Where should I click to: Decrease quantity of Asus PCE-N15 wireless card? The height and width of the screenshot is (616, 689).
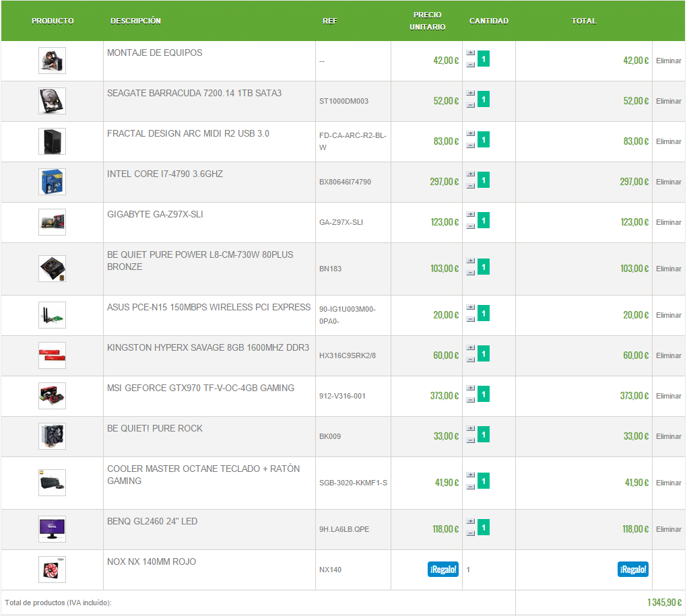click(471, 319)
